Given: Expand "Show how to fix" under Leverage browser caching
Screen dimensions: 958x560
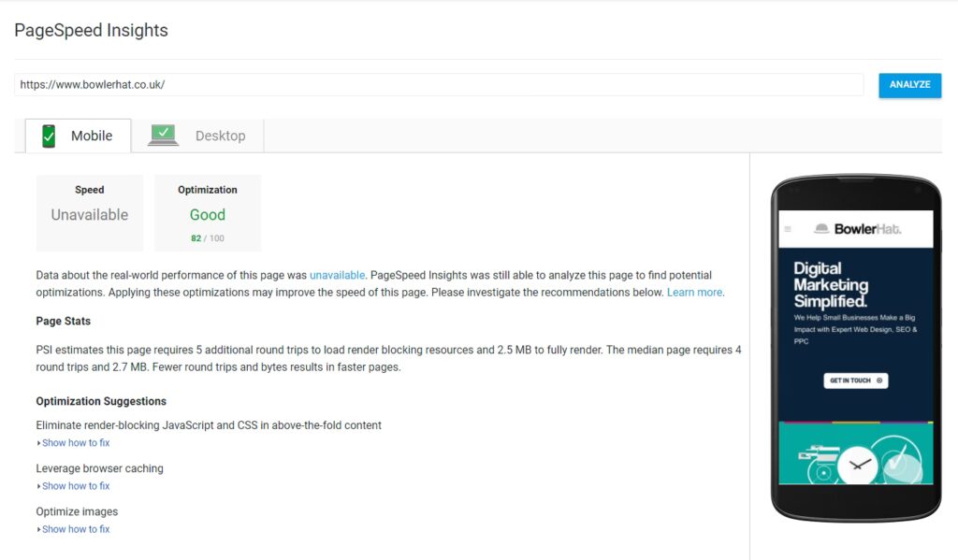Looking at the screenshot, I should [75, 486].
